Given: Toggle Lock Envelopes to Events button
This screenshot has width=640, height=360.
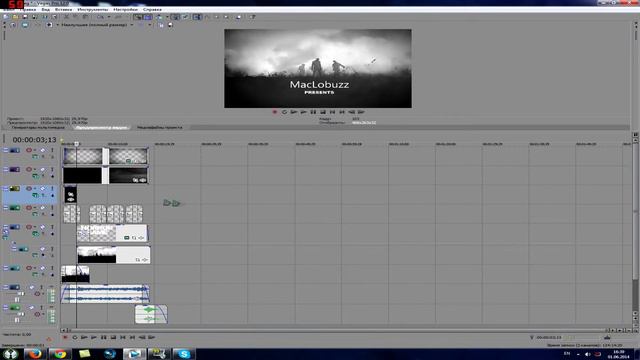Looking at the screenshot, I should click(x=176, y=17).
